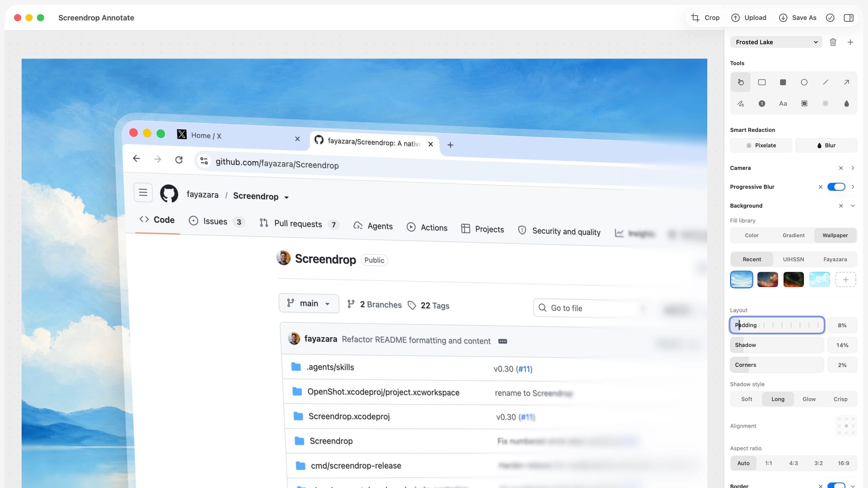
Task: Click the 14% shadow value field
Action: click(x=842, y=345)
